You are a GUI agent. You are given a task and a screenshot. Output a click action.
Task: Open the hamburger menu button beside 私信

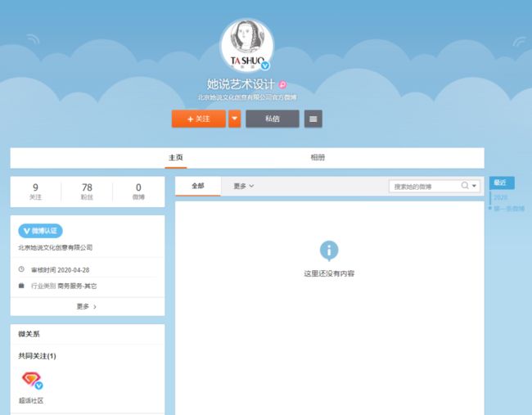point(313,119)
